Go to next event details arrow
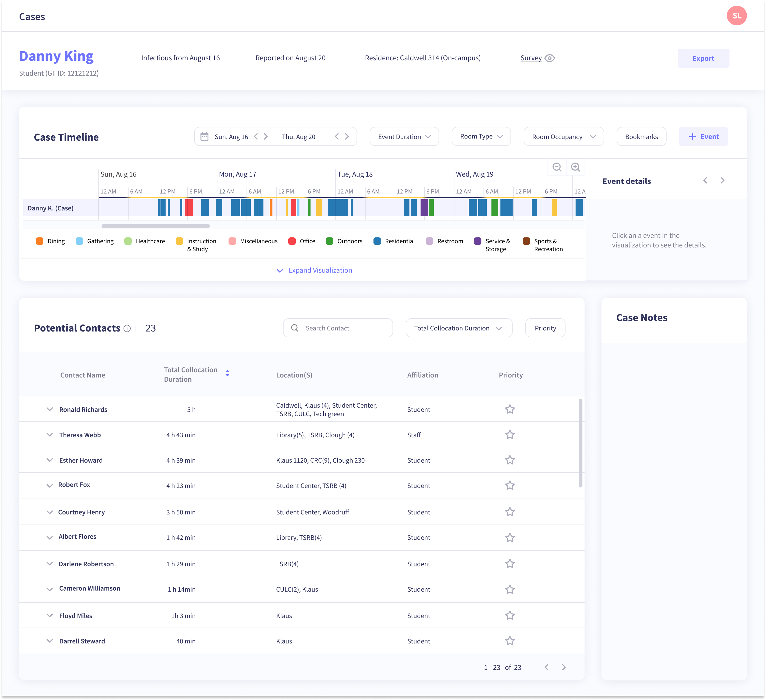The height and width of the screenshot is (700, 766). (722, 181)
